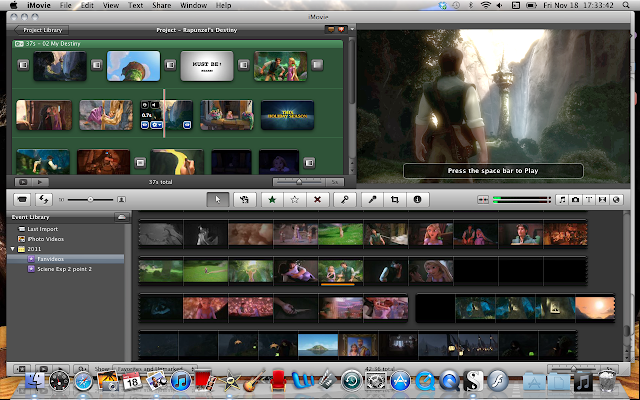Open the transitions browser icon

tap(602, 200)
